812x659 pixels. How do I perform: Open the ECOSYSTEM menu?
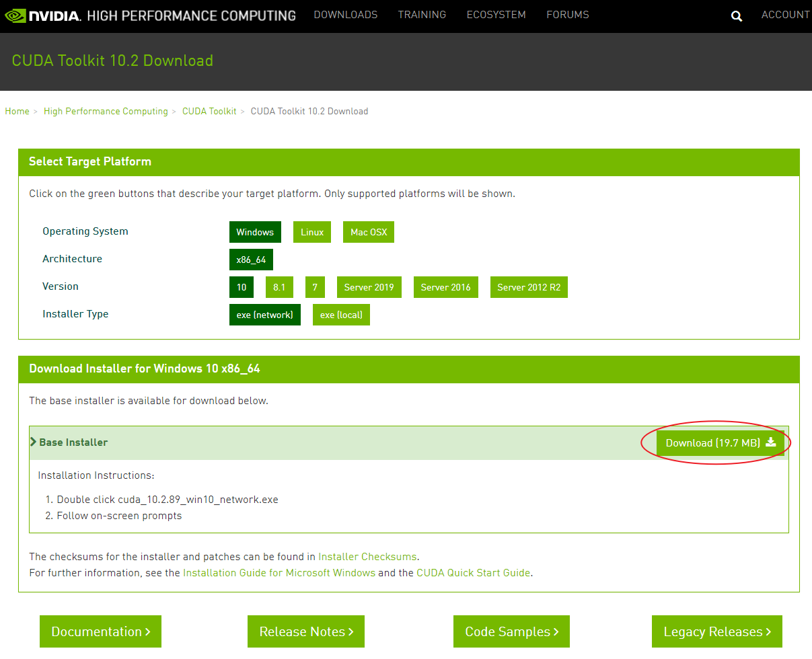click(496, 15)
